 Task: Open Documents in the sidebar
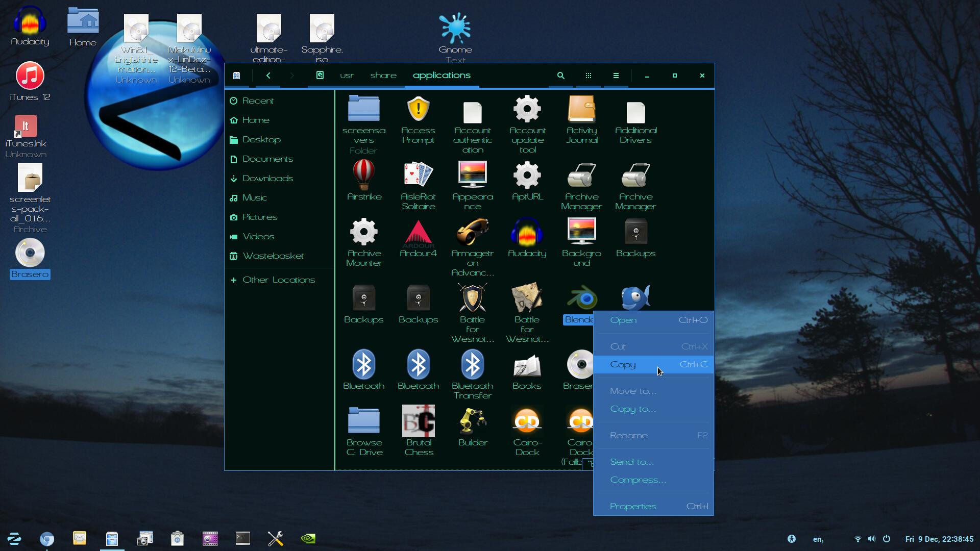[279, 159]
